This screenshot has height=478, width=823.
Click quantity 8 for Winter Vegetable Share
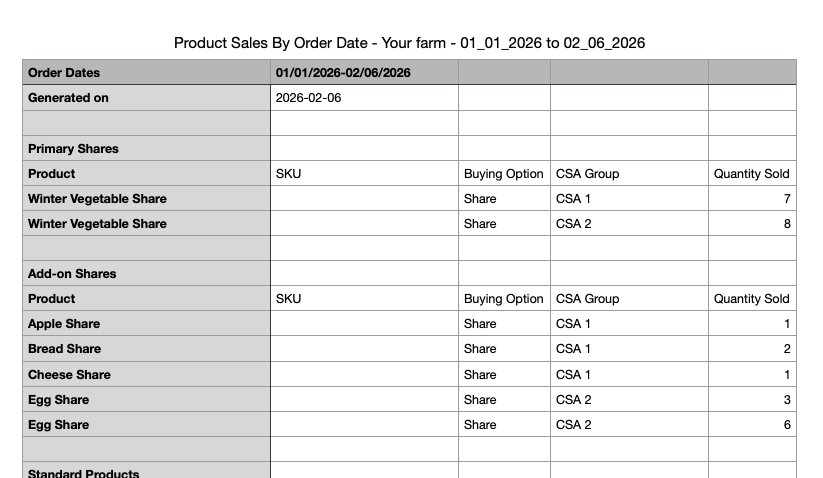pos(787,224)
